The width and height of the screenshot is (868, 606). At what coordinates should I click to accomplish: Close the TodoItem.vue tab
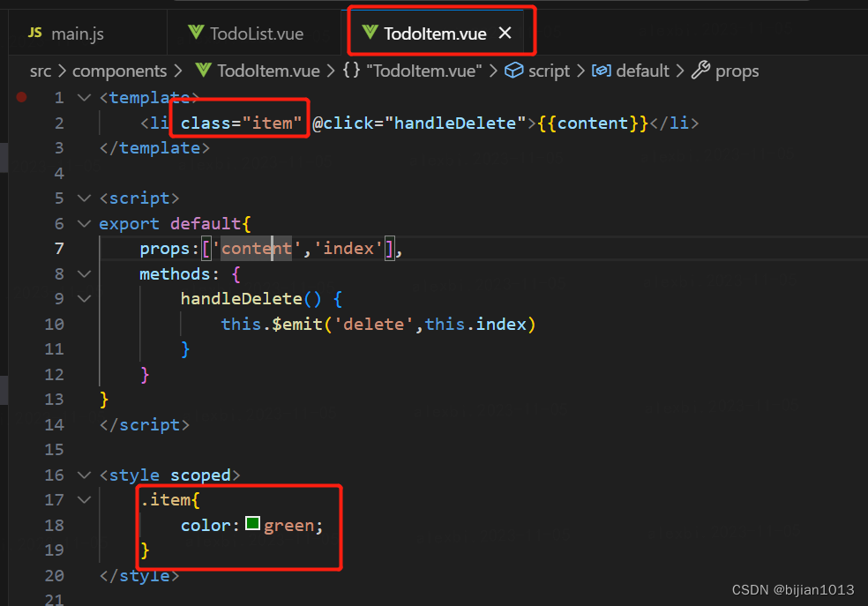(505, 33)
